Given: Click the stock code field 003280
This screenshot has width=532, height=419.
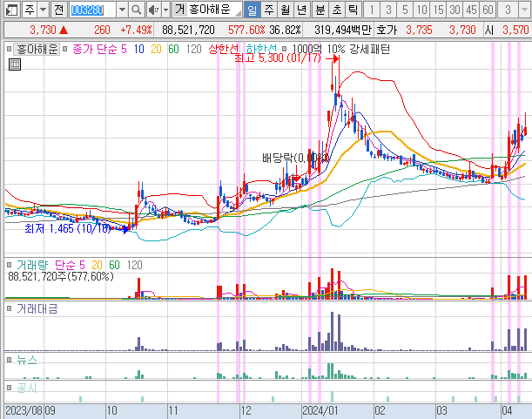Looking at the screenshot, I should click(92, 10).
